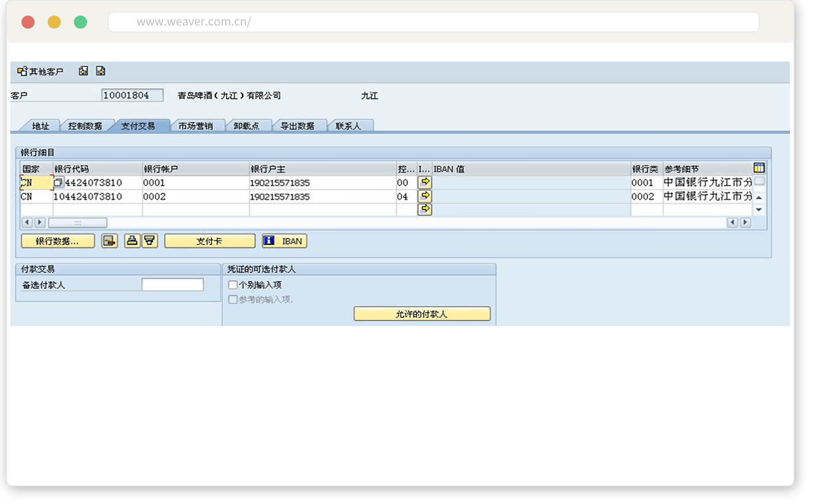This screenshot has width=821, height=504.
Task: Switch to the 控制数据 tab
Action: coord(85,126)
